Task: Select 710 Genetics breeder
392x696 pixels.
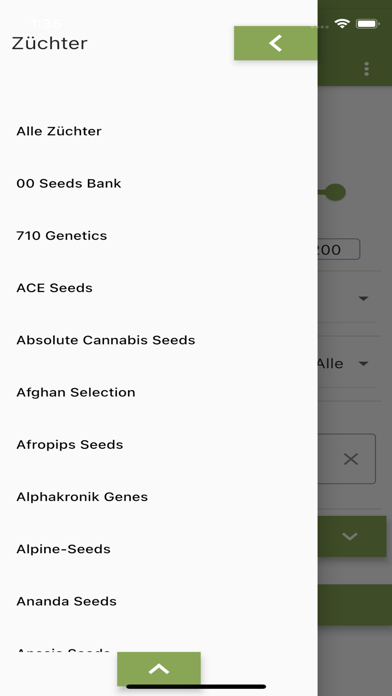Action: (x=62, y=236)
